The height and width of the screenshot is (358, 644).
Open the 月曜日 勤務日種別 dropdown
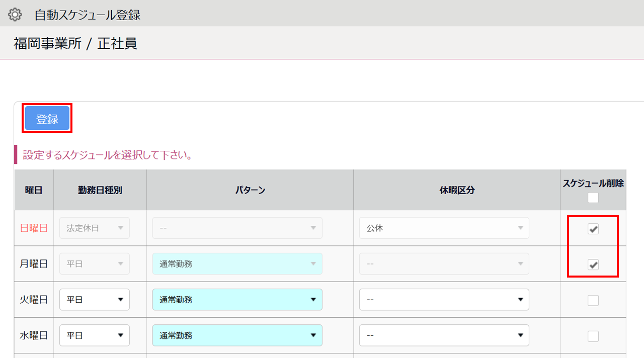tap(95, 263)
